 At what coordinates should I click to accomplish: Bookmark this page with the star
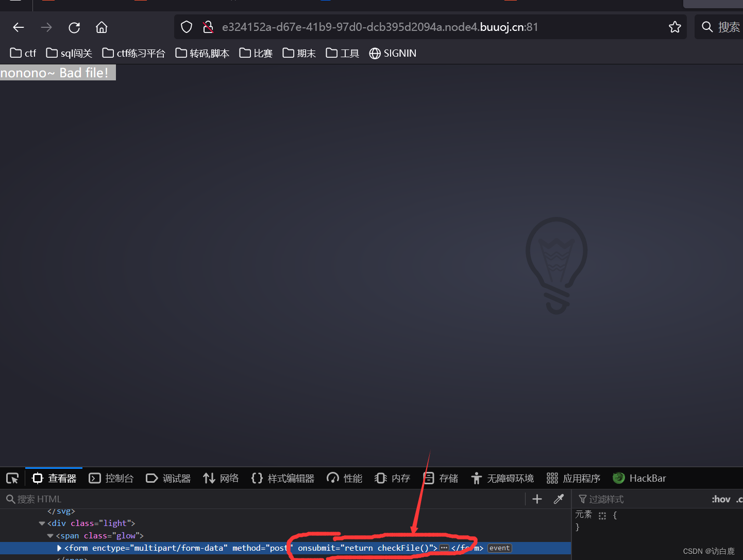tap(675, 27)
